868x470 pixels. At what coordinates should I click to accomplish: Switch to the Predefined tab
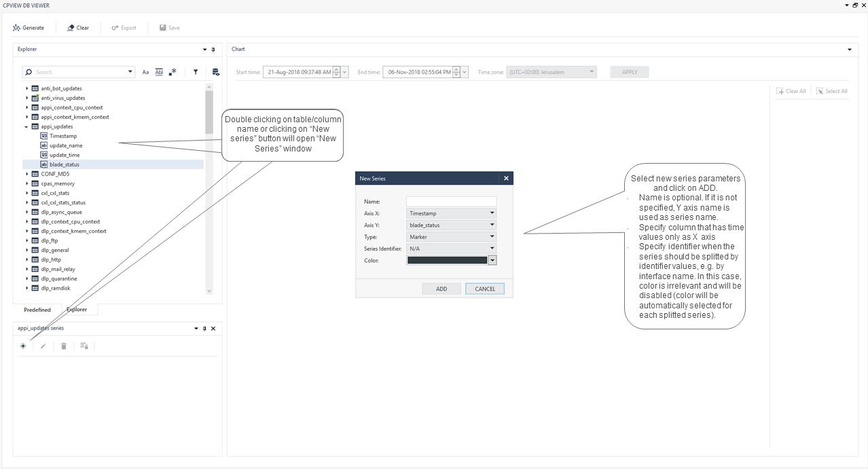[36, 309]
